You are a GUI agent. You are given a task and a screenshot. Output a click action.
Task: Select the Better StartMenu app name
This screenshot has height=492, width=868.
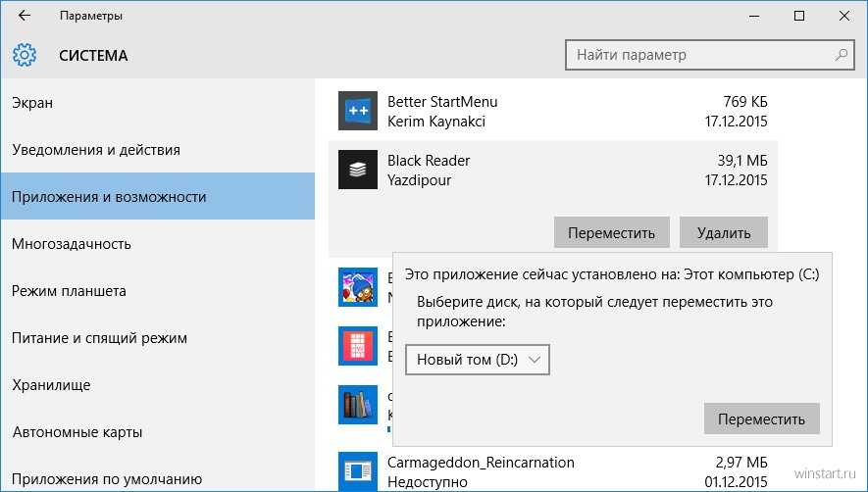442,102
